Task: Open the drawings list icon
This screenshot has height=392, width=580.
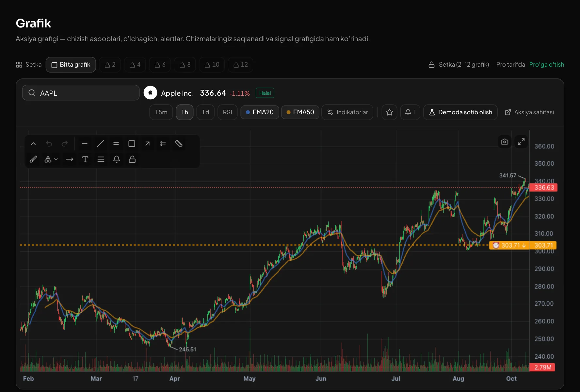Action: (x=101, y=159)
